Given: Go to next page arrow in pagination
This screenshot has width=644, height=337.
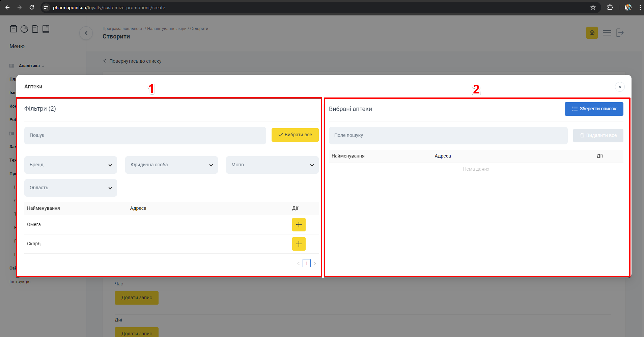Looking at the screenshot, I should pyautogui.click(x=315, y=263).
